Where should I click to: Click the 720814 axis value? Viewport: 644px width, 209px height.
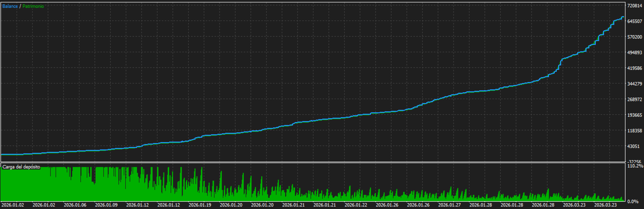pos(635,6)
